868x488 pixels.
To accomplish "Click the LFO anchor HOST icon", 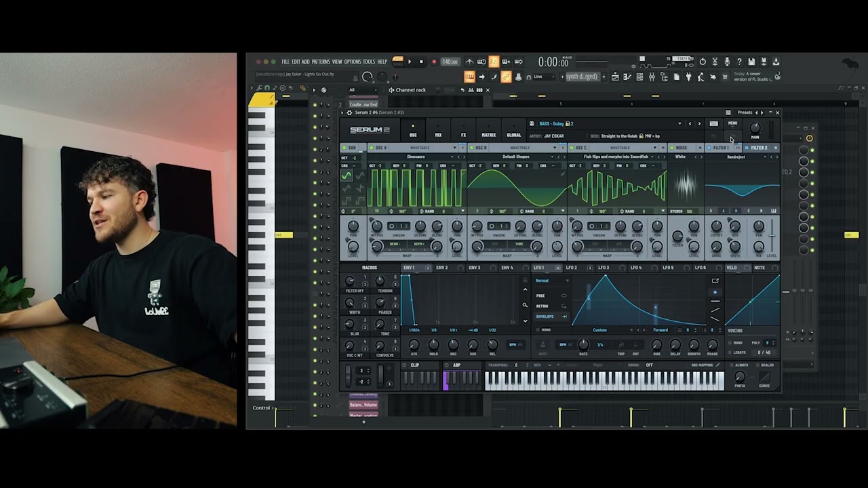I will [542, 344].
